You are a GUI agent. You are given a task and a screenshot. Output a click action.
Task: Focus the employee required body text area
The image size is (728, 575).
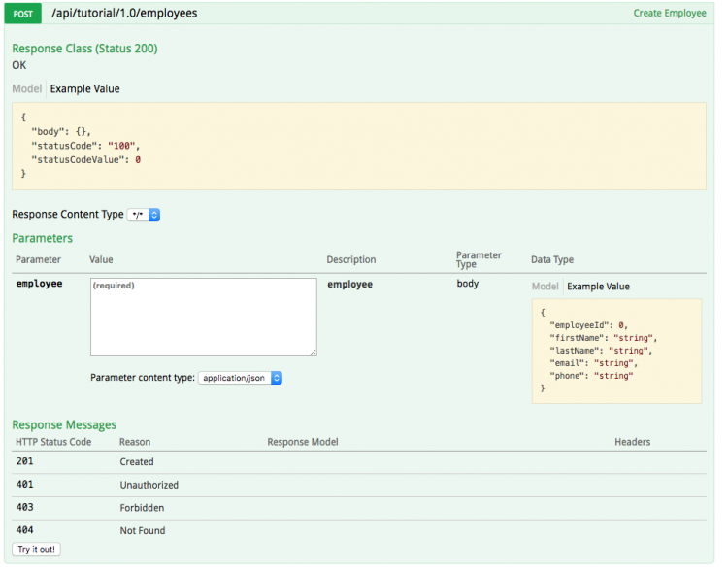coord(204,318)
